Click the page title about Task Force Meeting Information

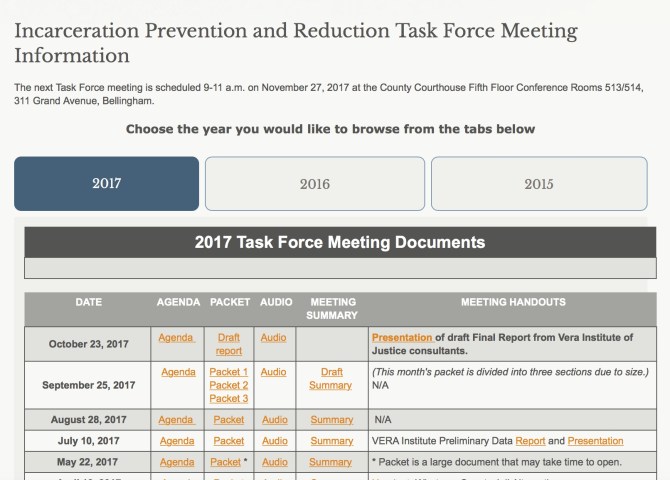pyautogui.click(x=296, y=43)
